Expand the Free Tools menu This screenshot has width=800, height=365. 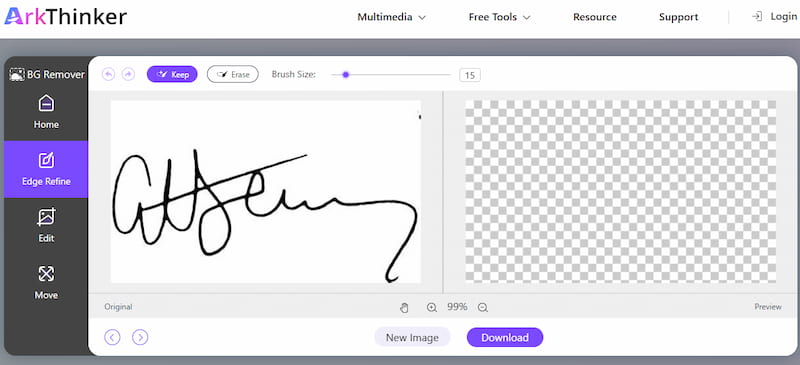click(x=499, y=17)
